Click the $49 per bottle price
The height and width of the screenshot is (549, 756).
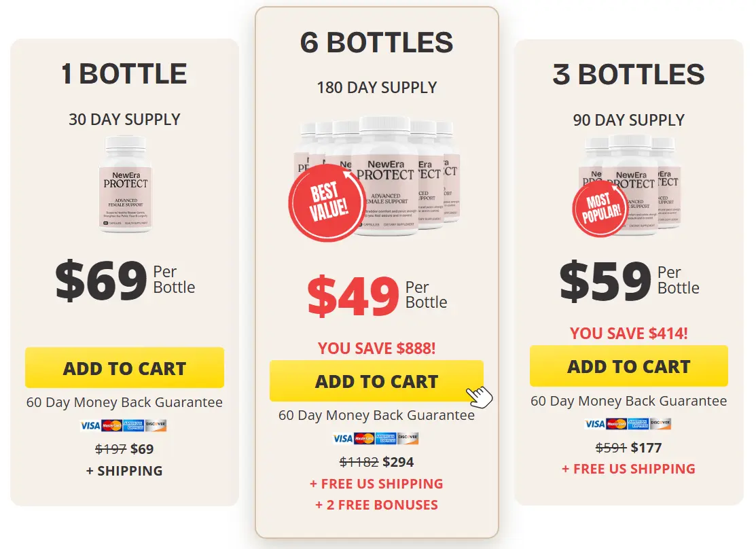tap(353, 296)
